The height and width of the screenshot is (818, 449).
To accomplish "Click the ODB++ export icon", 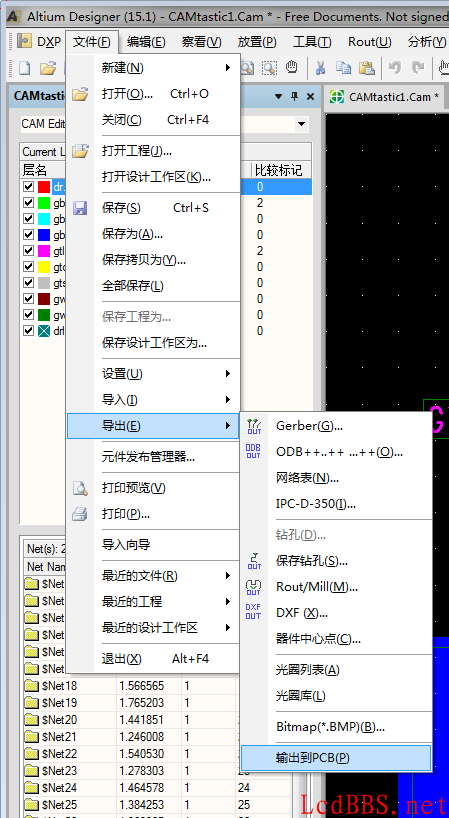I will pos(253,451).
